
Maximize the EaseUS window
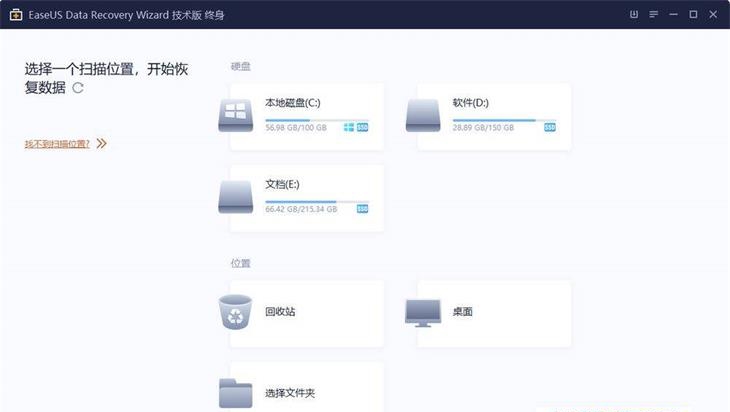click(693, 14)
